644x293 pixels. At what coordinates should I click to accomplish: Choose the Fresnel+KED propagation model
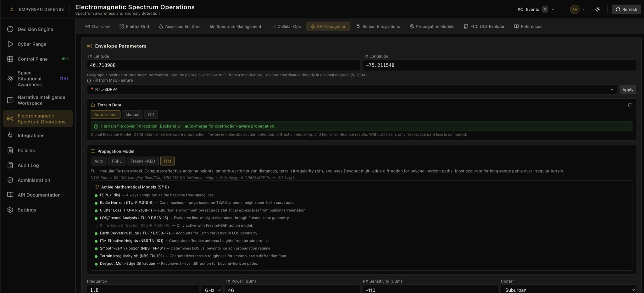[143, 161]
